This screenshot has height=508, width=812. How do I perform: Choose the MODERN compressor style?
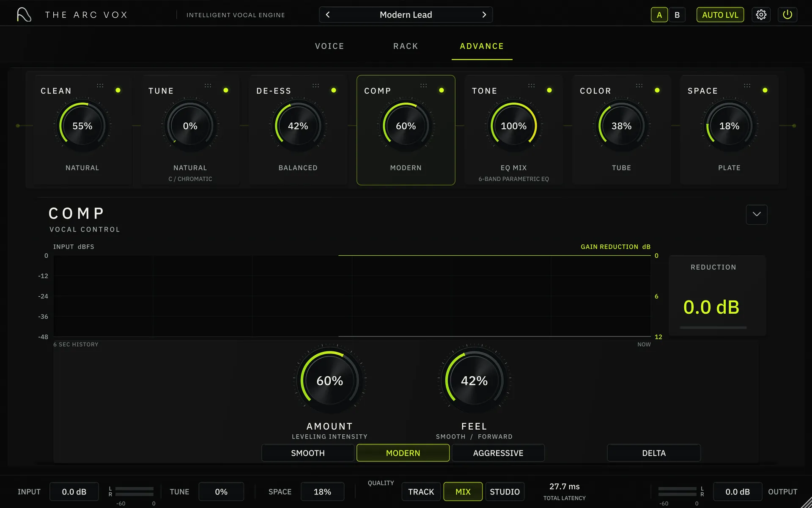pyautogui.click(x=403, y=453)
